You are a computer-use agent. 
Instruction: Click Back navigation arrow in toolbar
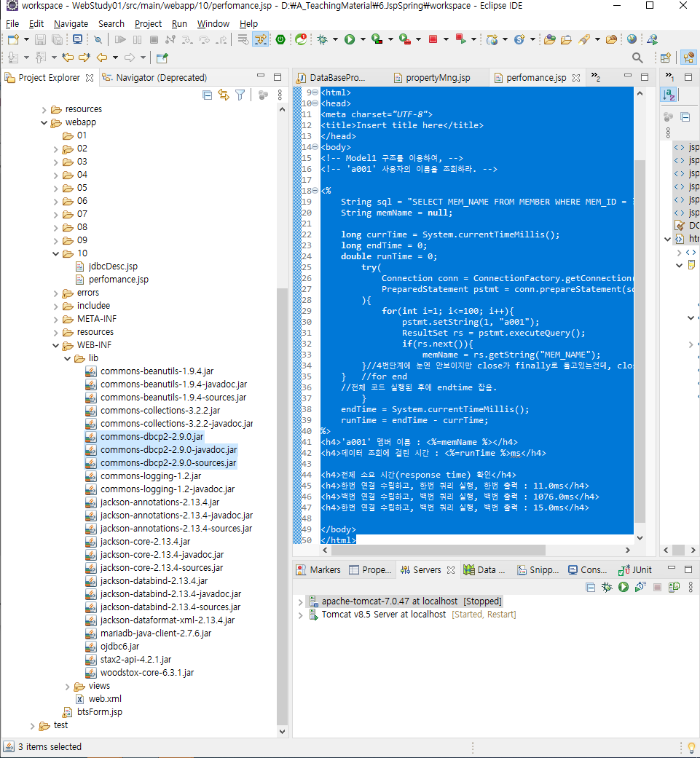102,58
